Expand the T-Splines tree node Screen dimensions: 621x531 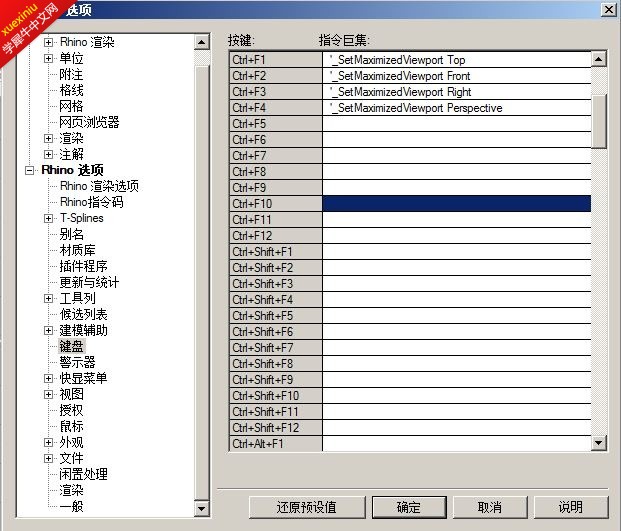coord(48,219)
